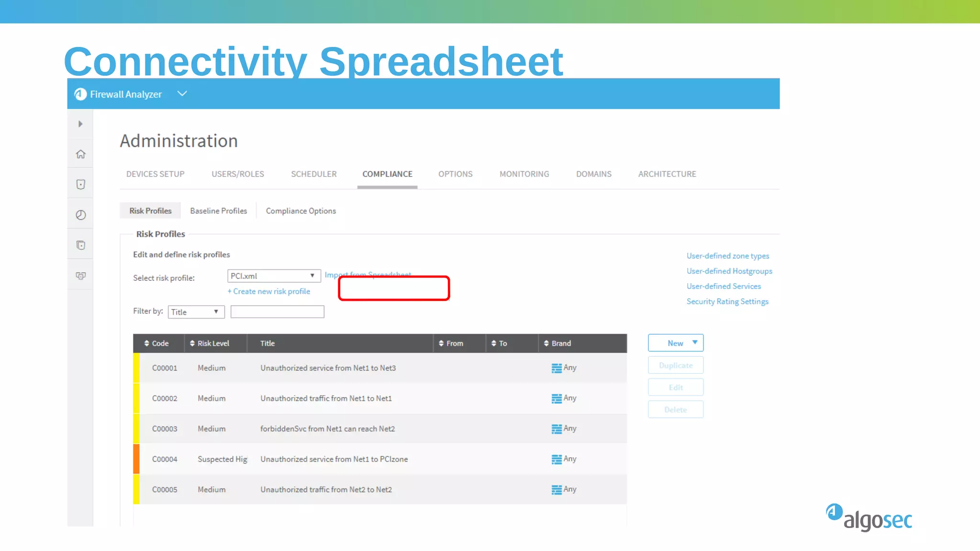Open the sidebar stacked shield icon

point(80,245)
